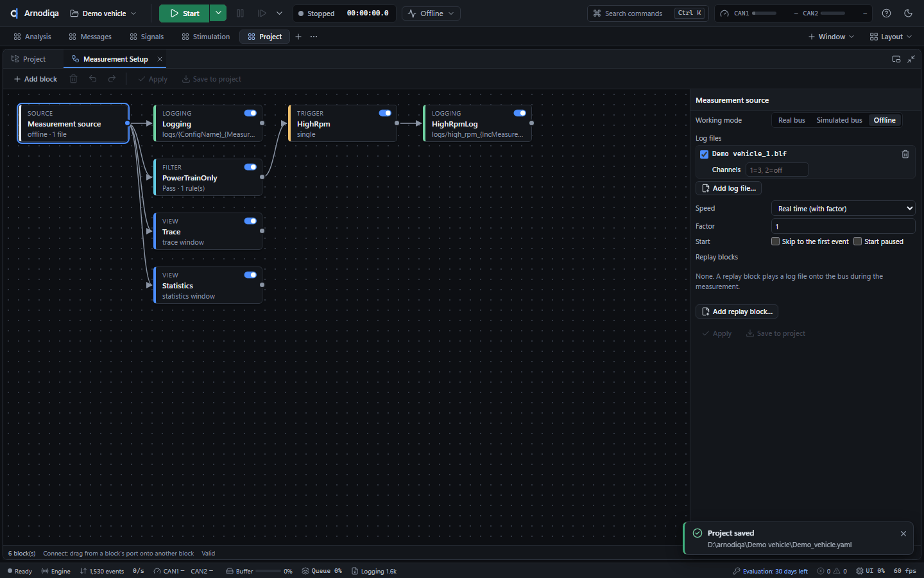Toggle the Statistics view block switch
Image resolution: width=924 pixels, height=578 pixels.
(250, 275)
